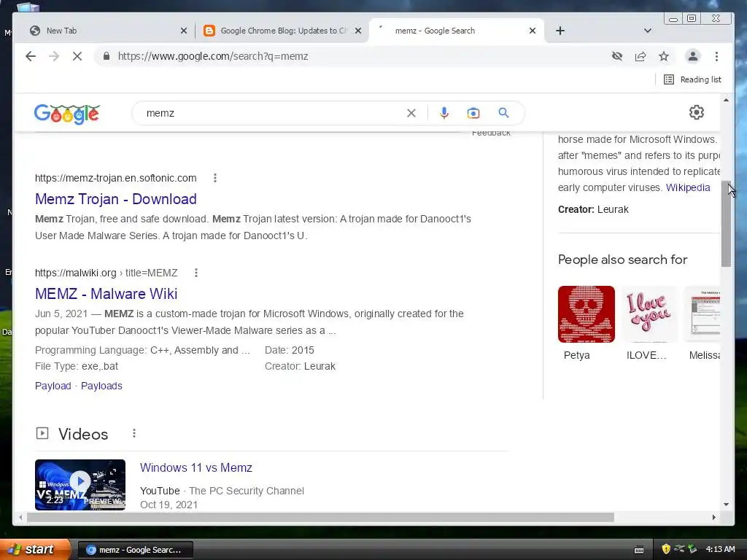Click the security shield tray icon
Viewport: 747px width, 560px height.
666,549
